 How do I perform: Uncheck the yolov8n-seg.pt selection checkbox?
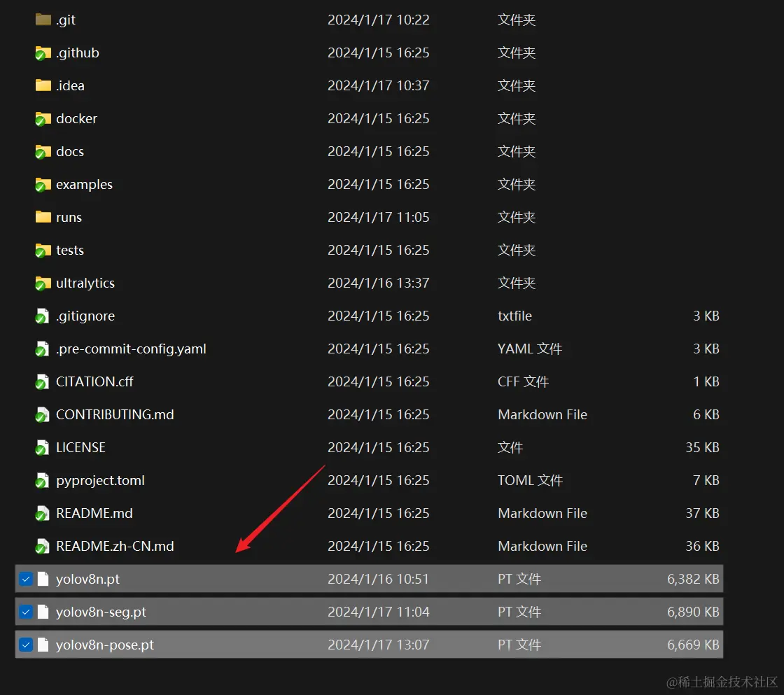click(x=25, y=612)
